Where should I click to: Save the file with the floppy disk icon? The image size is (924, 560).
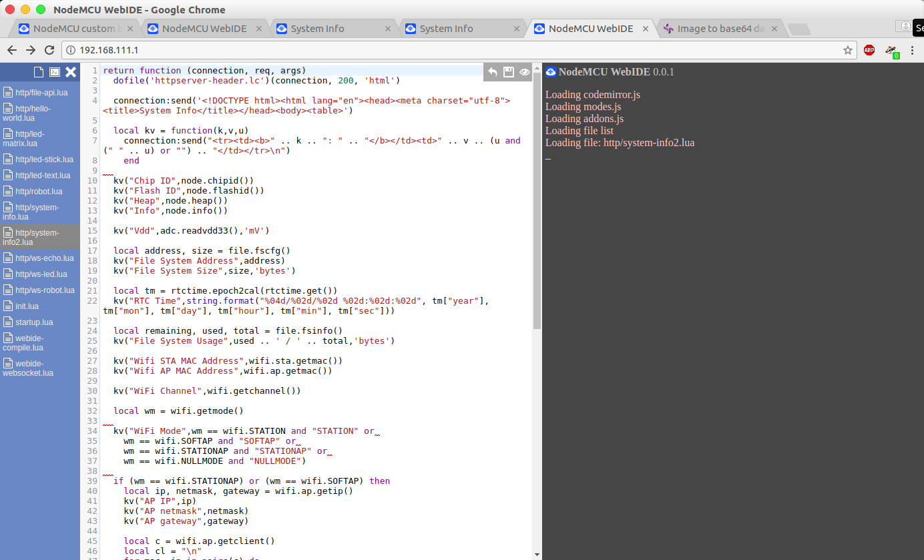pos(508,71)
